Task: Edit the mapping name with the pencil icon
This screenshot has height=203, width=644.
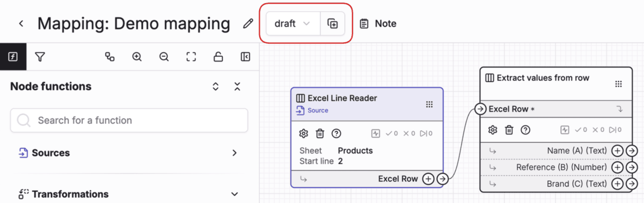Action: click(247, 24)
